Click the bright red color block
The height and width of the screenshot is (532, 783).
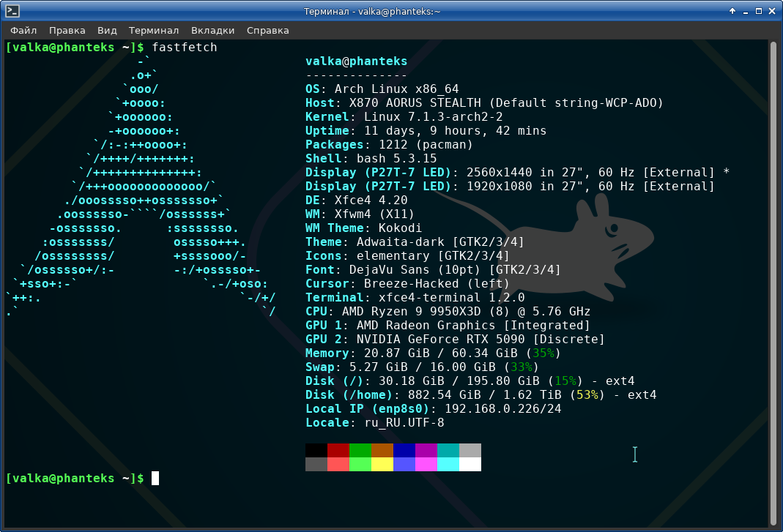pos(338,464)
